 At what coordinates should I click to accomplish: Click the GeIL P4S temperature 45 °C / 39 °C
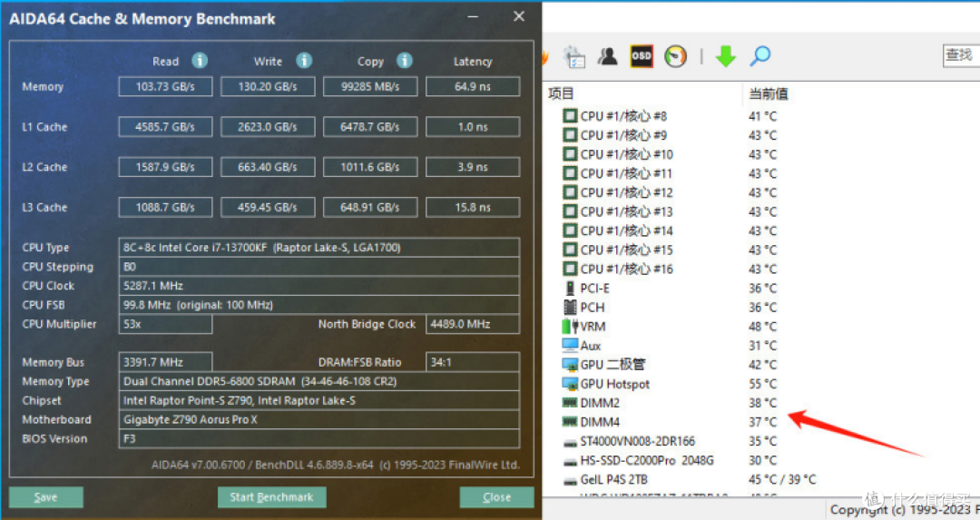click(782, 479)
